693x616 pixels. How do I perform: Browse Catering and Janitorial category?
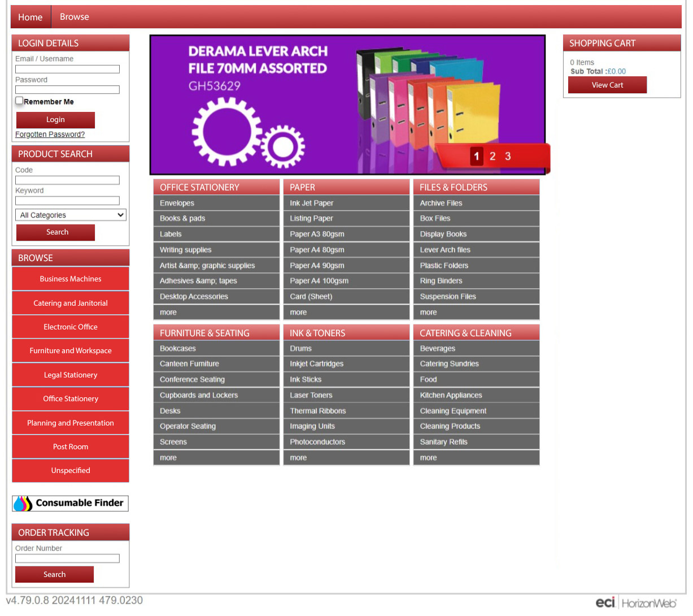tap(71, 303)
